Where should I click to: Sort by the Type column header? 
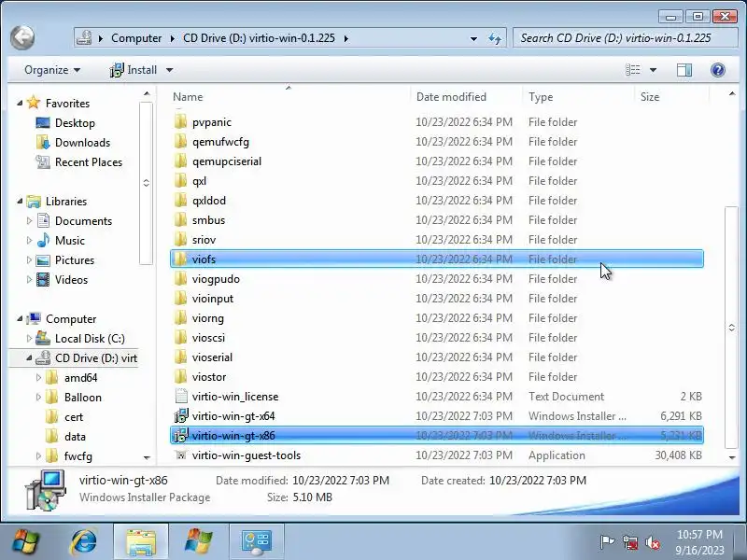541,97
